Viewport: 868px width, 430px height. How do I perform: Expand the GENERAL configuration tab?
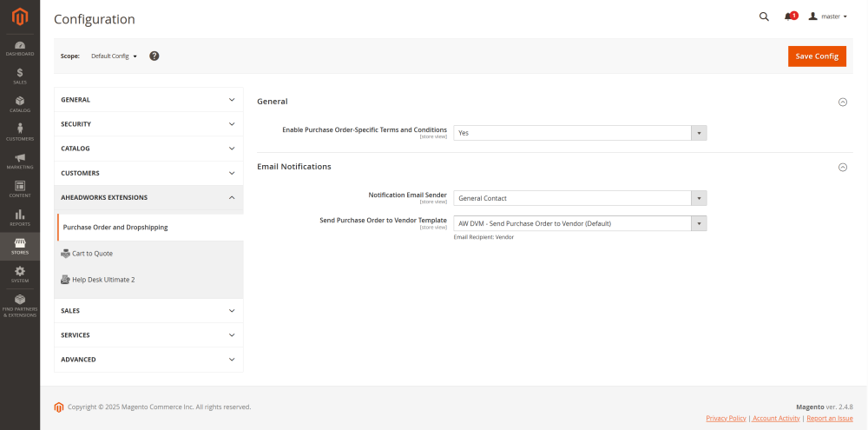point(148,100)
